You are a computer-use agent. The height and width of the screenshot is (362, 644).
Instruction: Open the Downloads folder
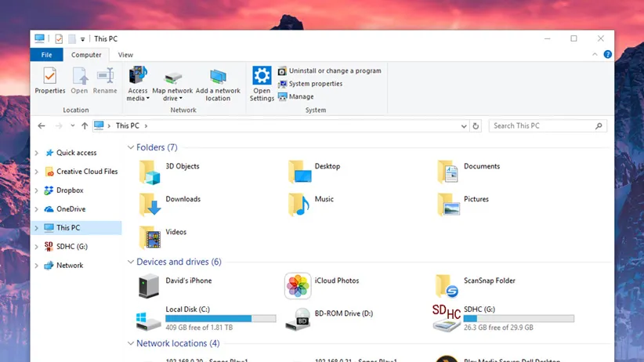(149, 205)
